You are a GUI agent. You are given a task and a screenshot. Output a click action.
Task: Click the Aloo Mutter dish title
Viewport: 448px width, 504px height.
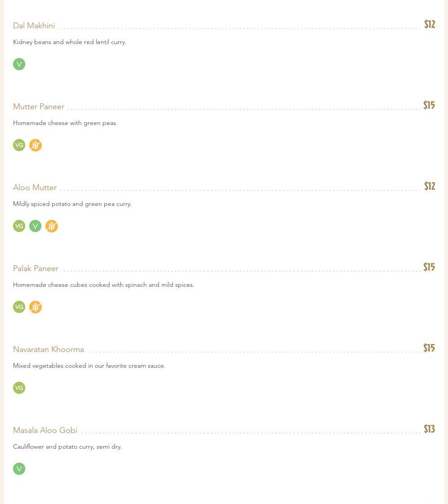[x=35, y=187]
